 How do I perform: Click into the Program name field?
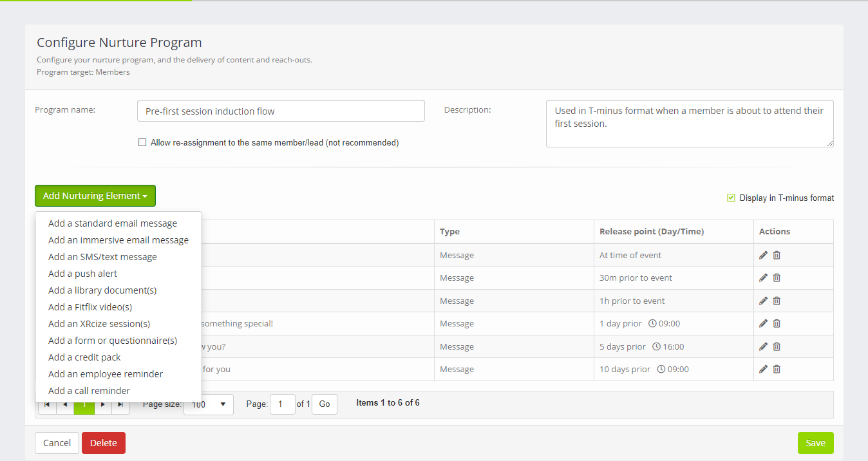(x=281, y=111)
